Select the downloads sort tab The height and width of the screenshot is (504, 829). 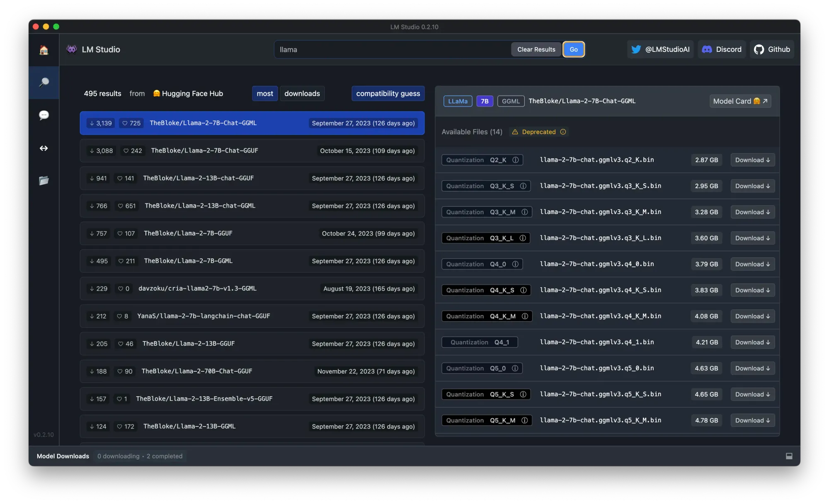(x=302, y=93)
